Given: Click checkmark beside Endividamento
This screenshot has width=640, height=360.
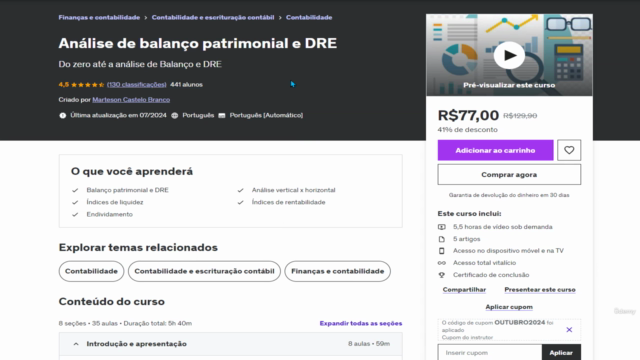Looking at the screenshot, I should coord(75,214).
